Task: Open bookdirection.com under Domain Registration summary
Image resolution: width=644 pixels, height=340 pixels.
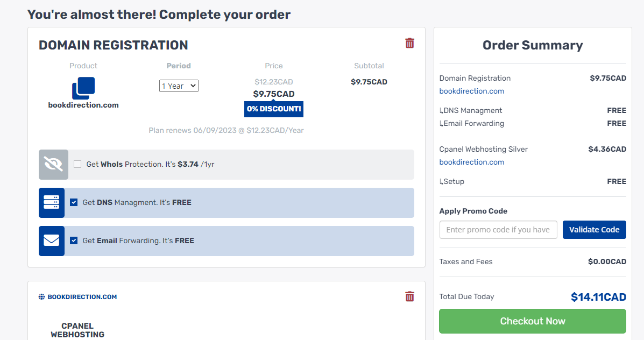Action: click(471, 91)
